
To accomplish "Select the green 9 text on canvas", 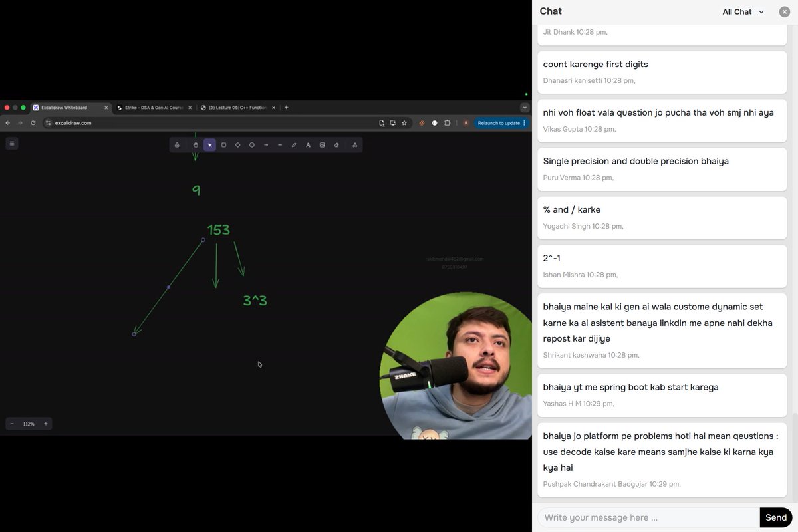I will point(196,190).
